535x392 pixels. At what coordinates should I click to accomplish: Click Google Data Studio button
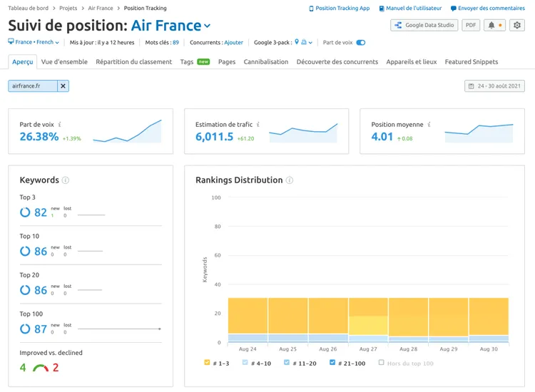coord(424,25)
